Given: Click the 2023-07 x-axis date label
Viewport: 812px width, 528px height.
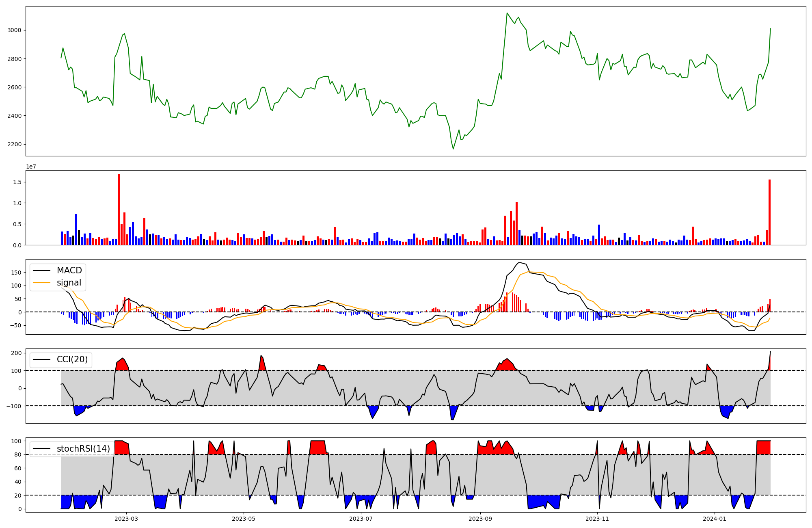Looking at the screenshot, I should (361, 519).
